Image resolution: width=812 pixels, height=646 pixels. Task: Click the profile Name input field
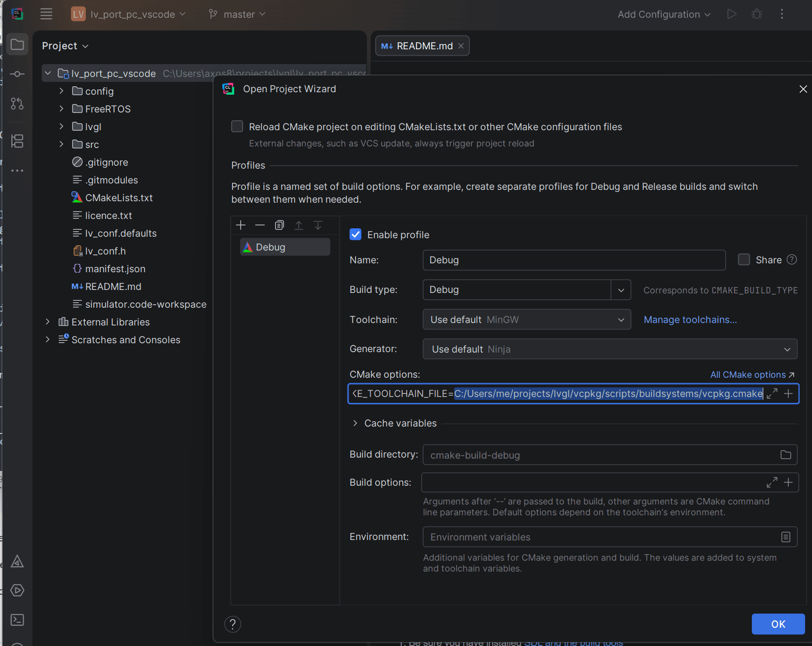pos(574,260)
